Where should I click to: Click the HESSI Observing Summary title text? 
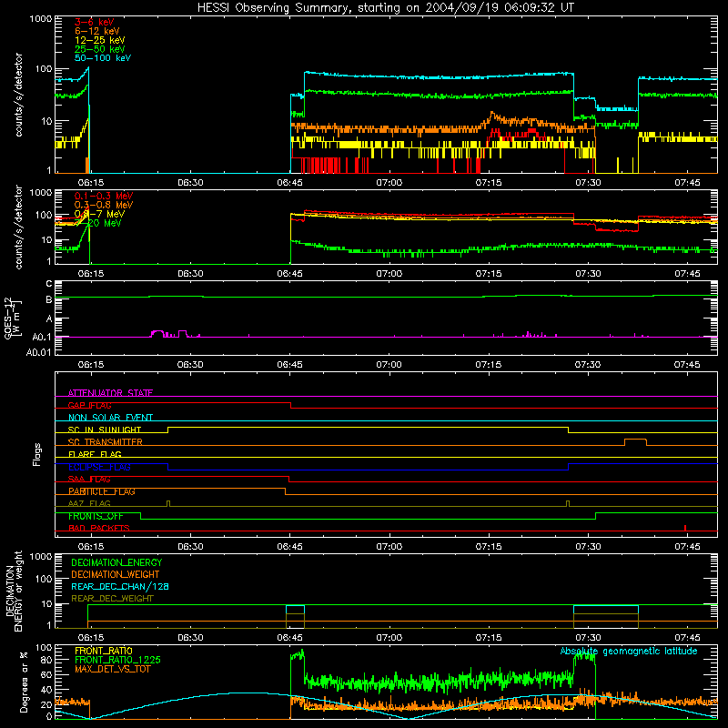[385, 7]
